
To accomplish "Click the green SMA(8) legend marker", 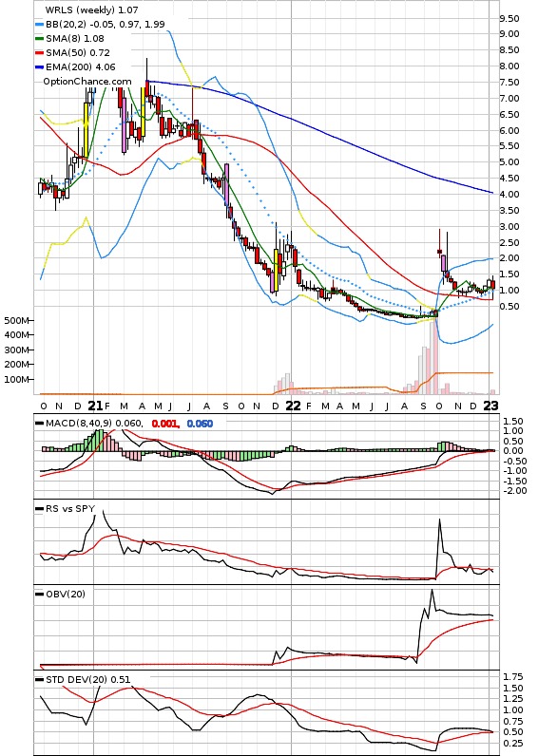I will point(40,39).
